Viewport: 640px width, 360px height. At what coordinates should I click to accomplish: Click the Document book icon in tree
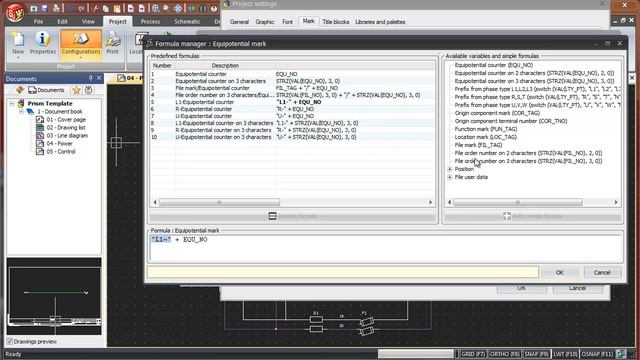31,111
